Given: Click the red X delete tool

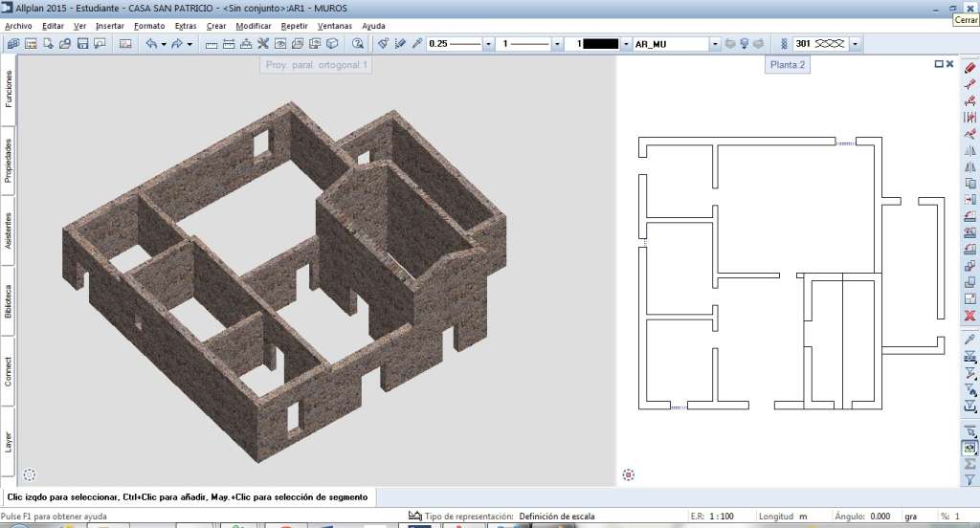Looking at the screenshot, I should click(x=969, y=316).
